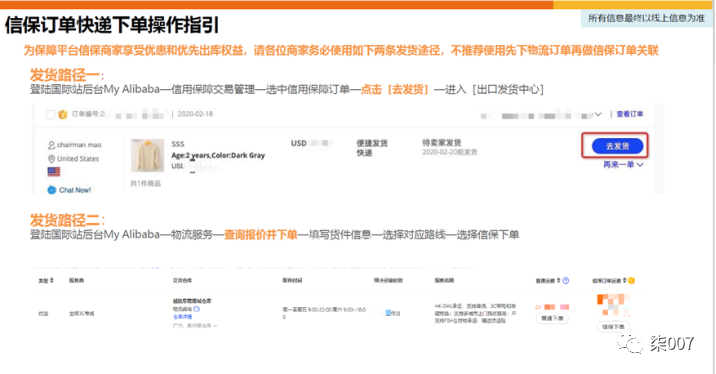Click the 便捷发货 shipping text

point(372,143)
